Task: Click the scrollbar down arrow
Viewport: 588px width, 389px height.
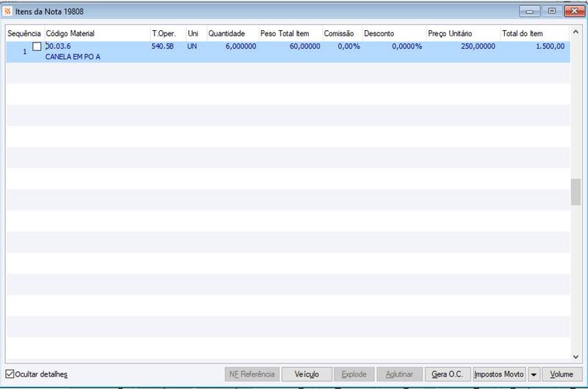Action: tap(576, 357)
